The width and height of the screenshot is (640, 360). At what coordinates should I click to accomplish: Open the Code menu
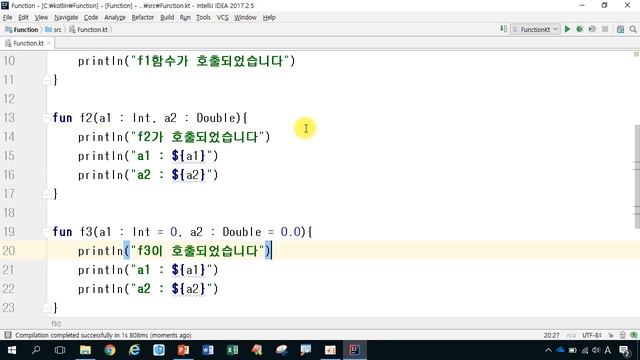point(91,18)
